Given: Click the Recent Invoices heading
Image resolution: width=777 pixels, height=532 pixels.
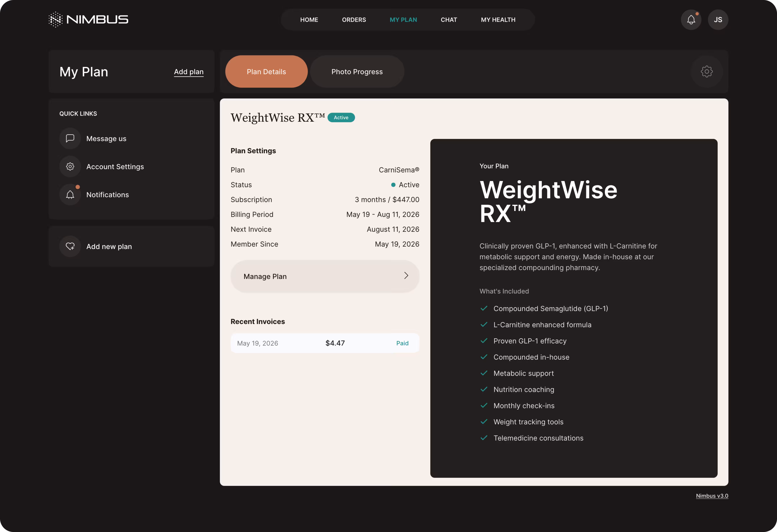Looking at the screenshot, I should coord(257,321).
